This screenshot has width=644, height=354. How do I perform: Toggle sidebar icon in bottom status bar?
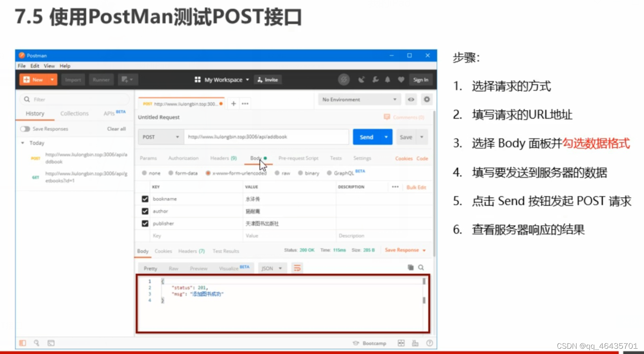pos(23,343)
